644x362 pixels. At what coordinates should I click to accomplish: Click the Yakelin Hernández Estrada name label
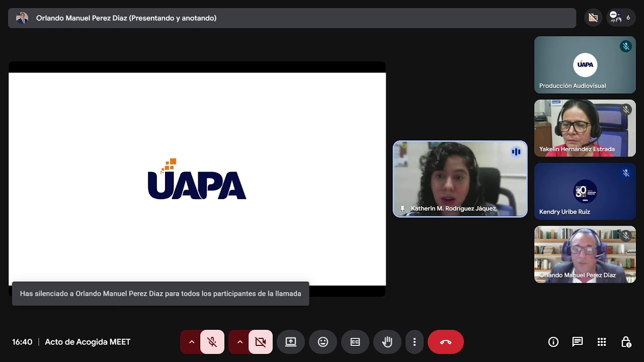click(x=577, y=149)
